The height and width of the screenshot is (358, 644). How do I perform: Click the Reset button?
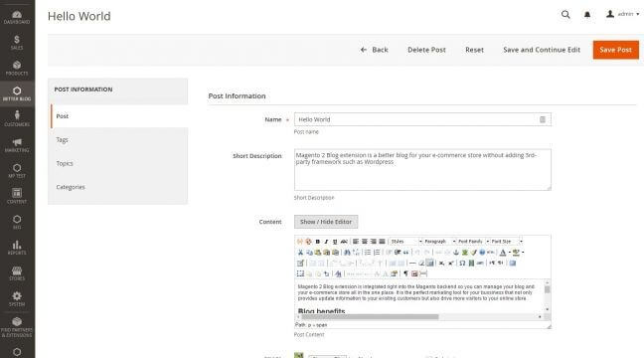(x=474, y=50)
